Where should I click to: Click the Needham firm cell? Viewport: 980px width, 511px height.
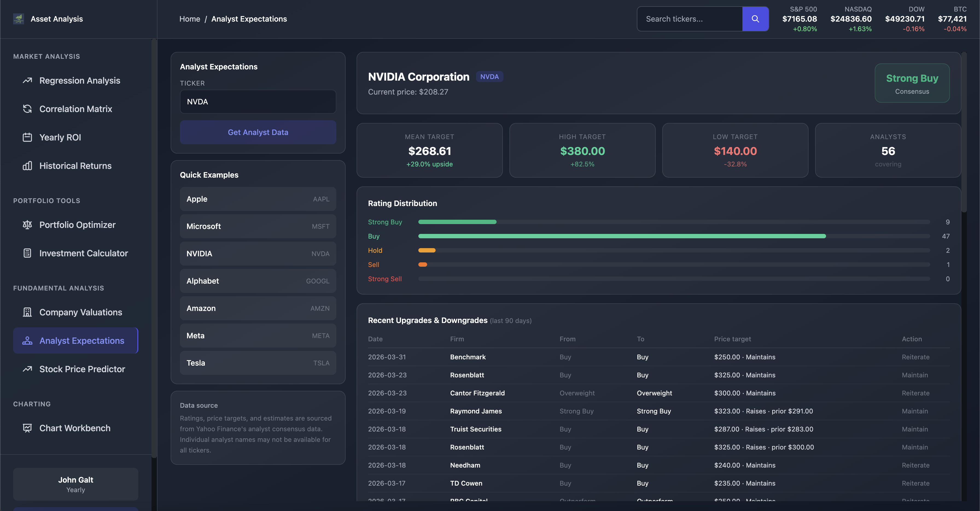(x=465, y=465)
